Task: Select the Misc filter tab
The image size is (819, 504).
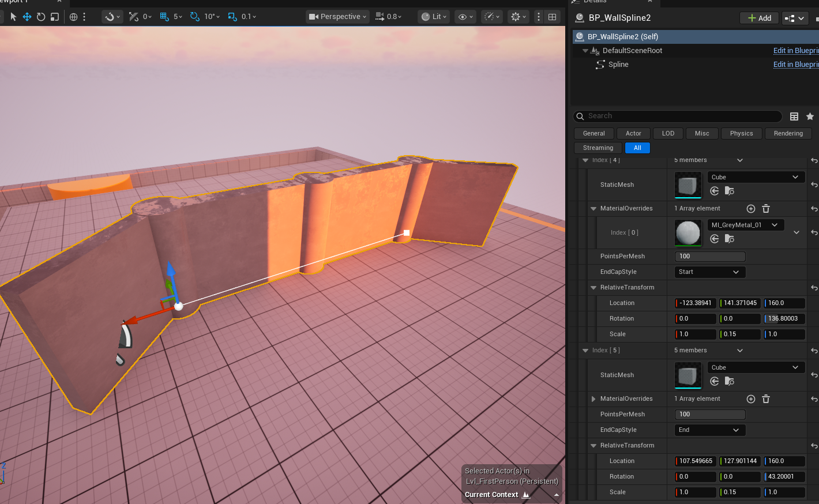Action: [702, 134]
